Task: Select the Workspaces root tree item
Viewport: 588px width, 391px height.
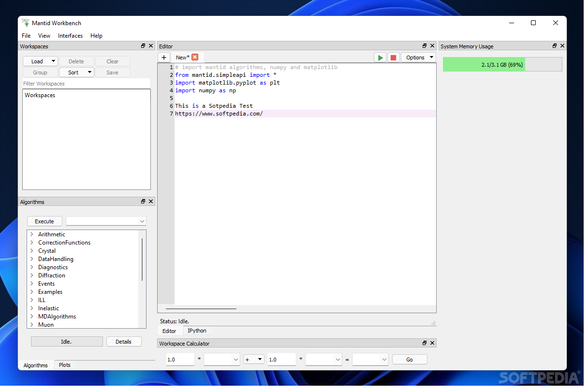Action: 40,95
